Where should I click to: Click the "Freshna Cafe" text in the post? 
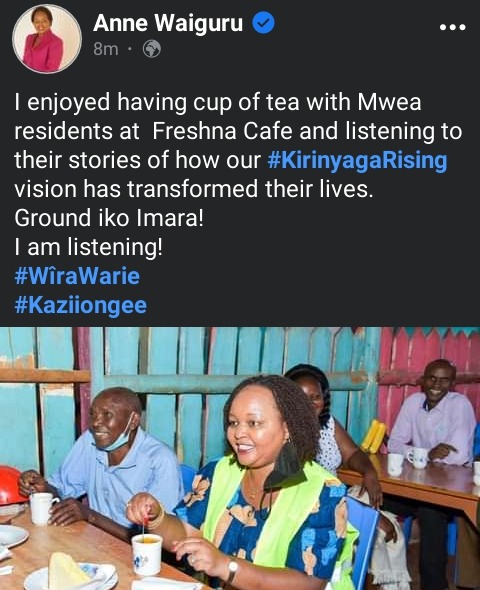click(222, 131)
